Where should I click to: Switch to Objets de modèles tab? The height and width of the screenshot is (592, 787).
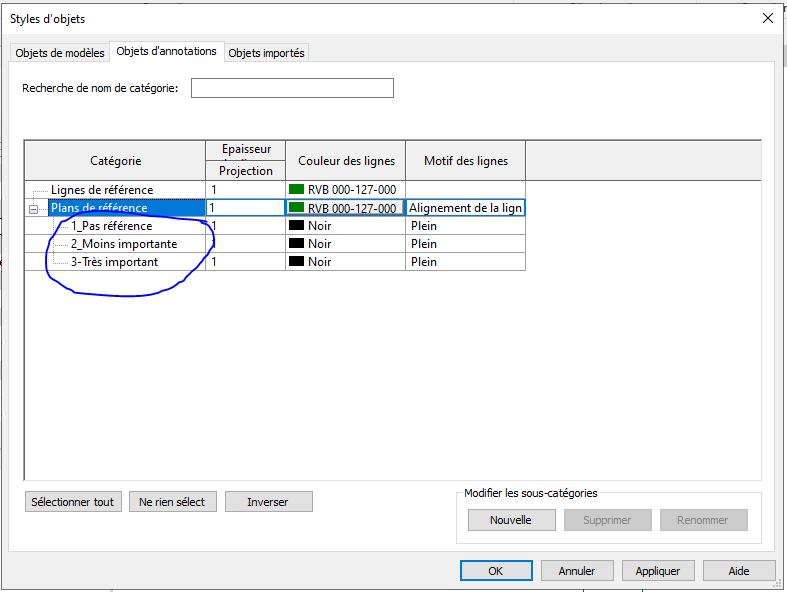coord(59,53)
